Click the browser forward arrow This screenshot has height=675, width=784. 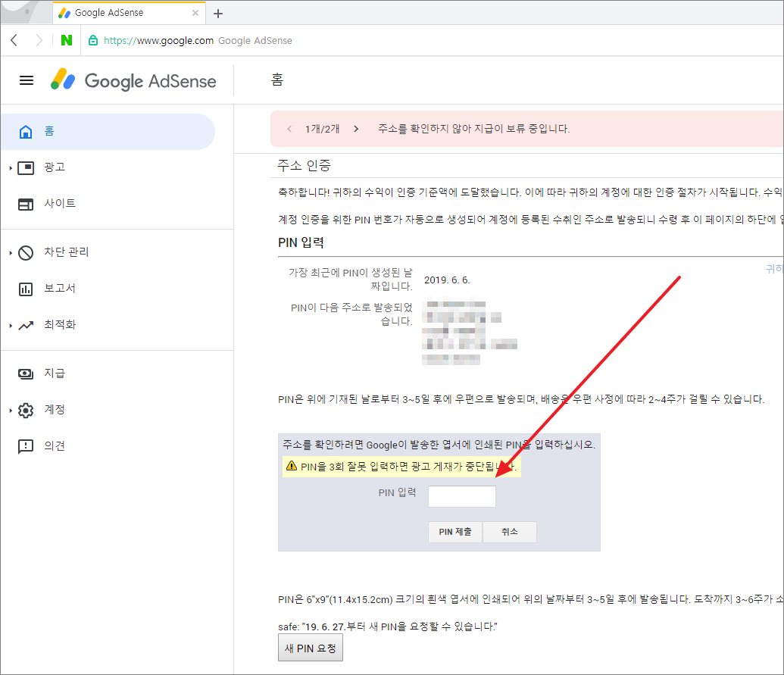click(x=39, y=40)
